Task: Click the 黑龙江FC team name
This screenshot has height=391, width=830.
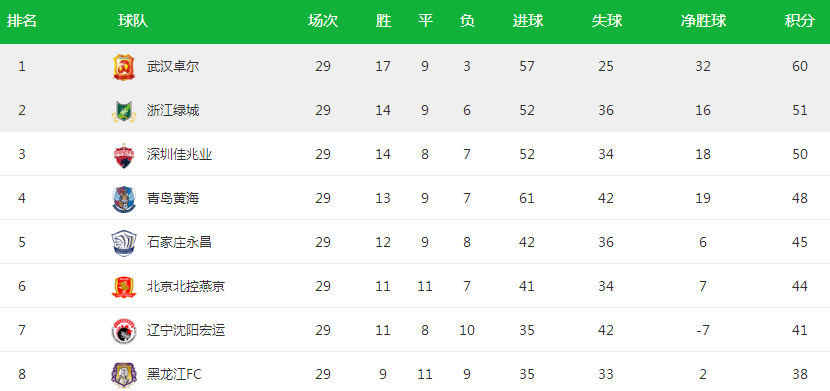Action: pyautogui.click(x=174, y=375)
